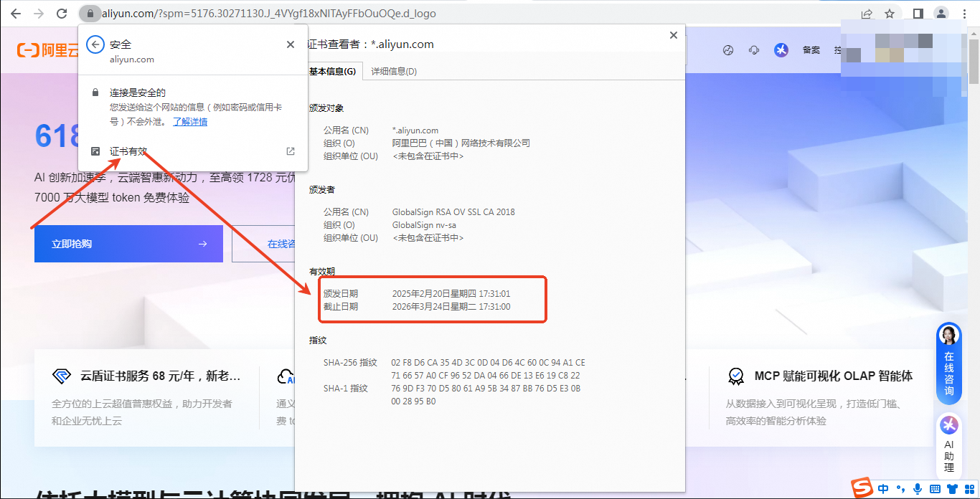Click the certificate common name *.aliyun.com
The image size is (980, 499).
coord(415,130)
